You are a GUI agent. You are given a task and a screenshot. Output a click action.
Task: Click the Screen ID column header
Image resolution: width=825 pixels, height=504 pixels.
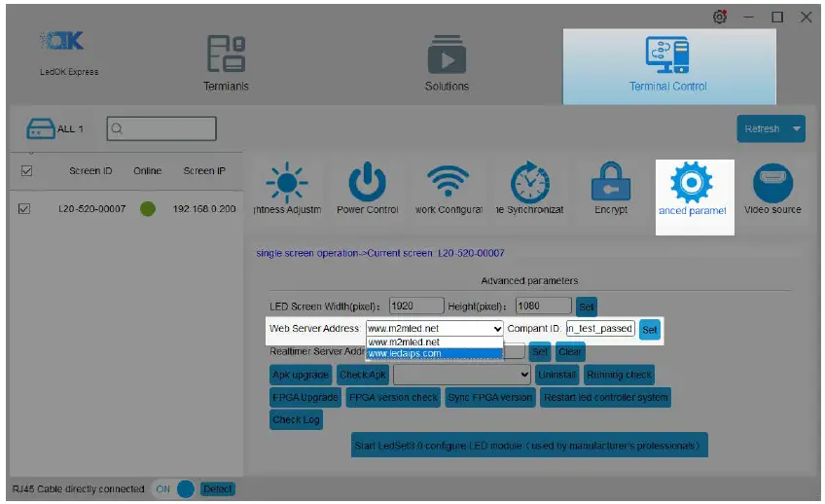90,171
